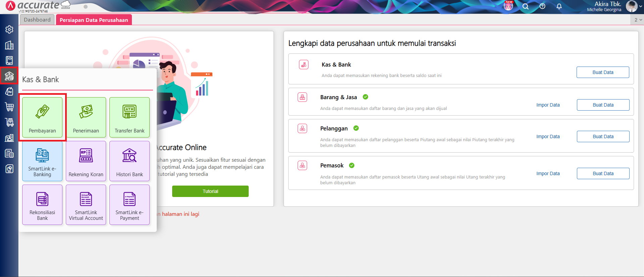Open the Penerimaan receipt tile
Viewport: 644px width, 277px height.
coord(86,117)
